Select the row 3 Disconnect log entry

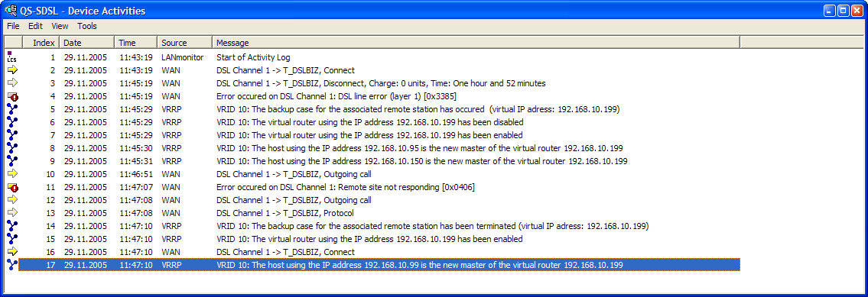tap(379, 83)
